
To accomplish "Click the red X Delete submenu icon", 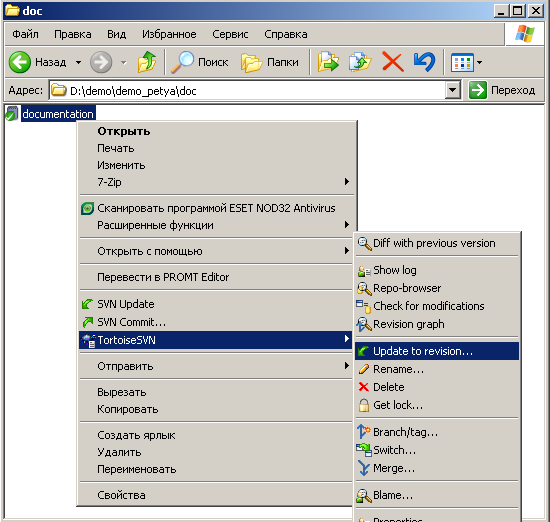I will 364,387.
